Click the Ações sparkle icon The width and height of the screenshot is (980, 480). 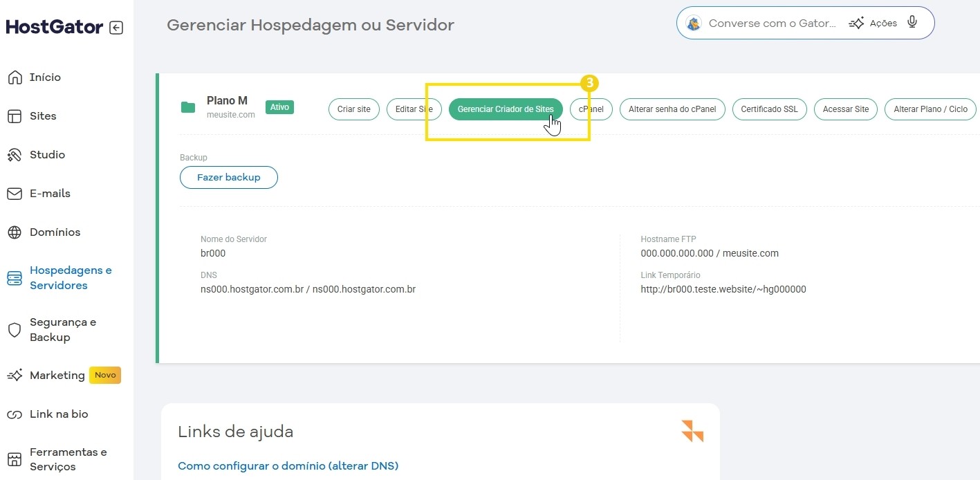coord(857,24)
